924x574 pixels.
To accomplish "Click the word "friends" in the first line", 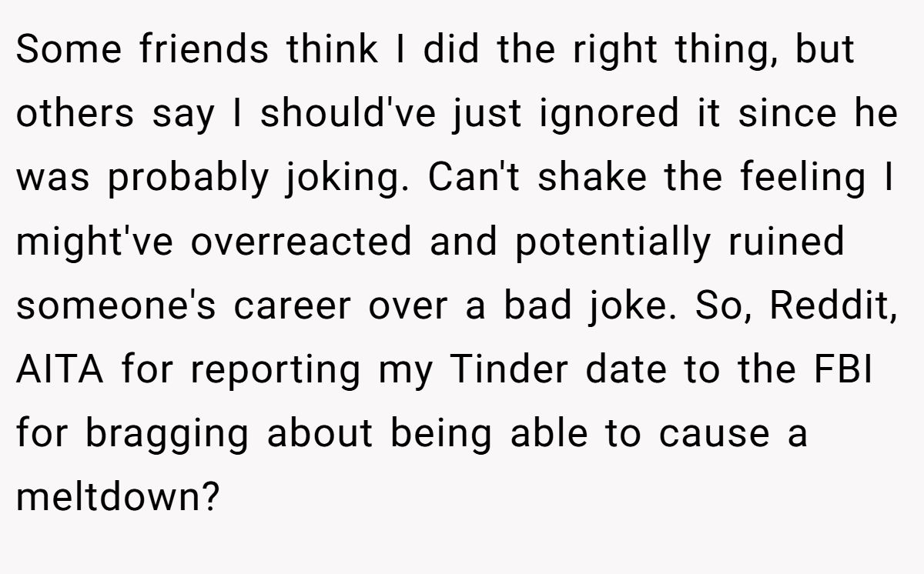I will [205, 49].
